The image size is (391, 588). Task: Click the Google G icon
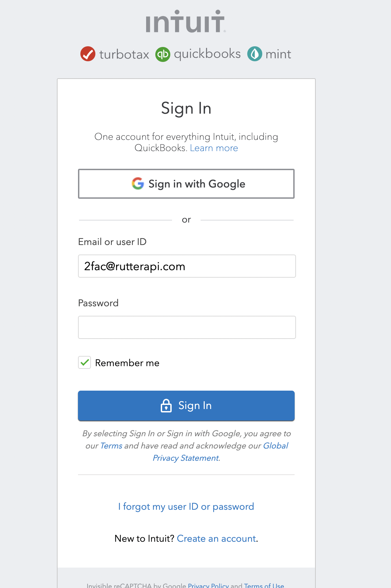(138, 184)
